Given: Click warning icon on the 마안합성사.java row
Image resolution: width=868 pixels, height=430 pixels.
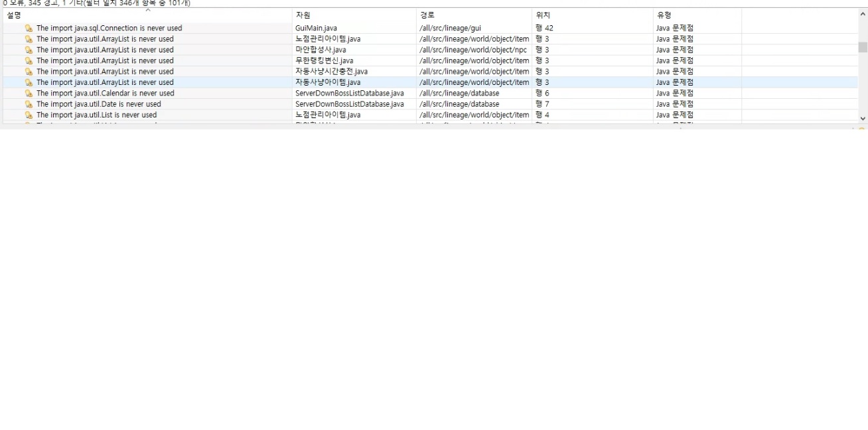Looking at the screenshot, I should point(29,50).
